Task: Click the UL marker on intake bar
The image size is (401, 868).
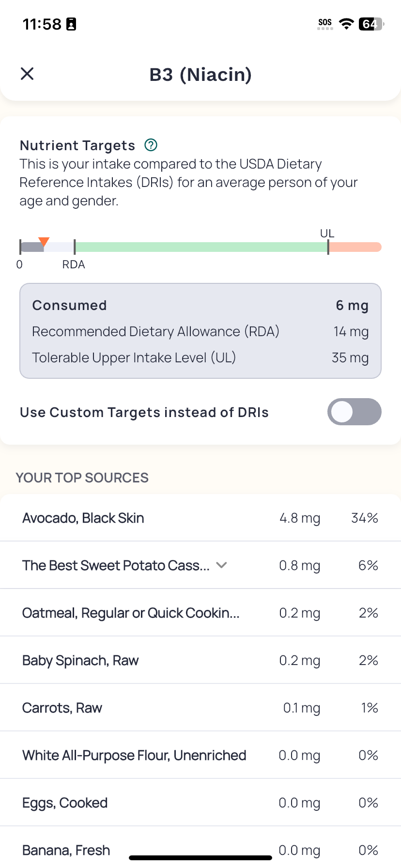Action: 328,247
